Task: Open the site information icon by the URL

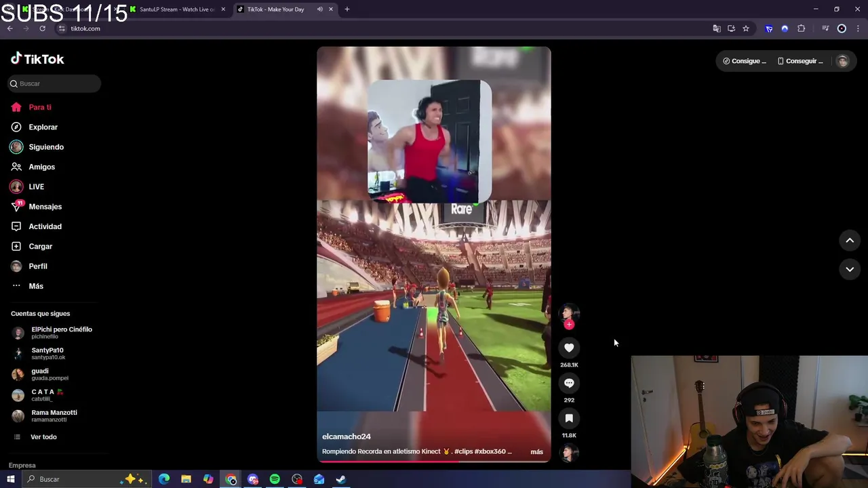Action: [x=62, y=28]
